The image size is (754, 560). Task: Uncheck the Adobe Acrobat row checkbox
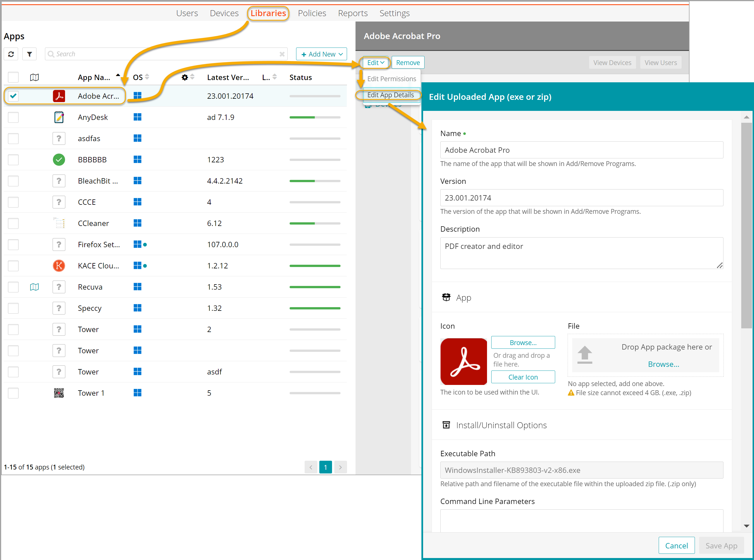point(13,96)
